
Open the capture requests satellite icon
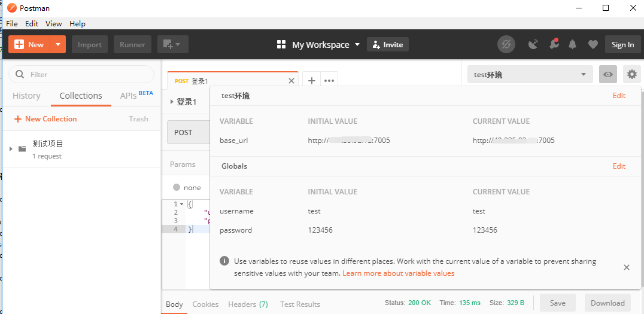click(x=533, y=44)
